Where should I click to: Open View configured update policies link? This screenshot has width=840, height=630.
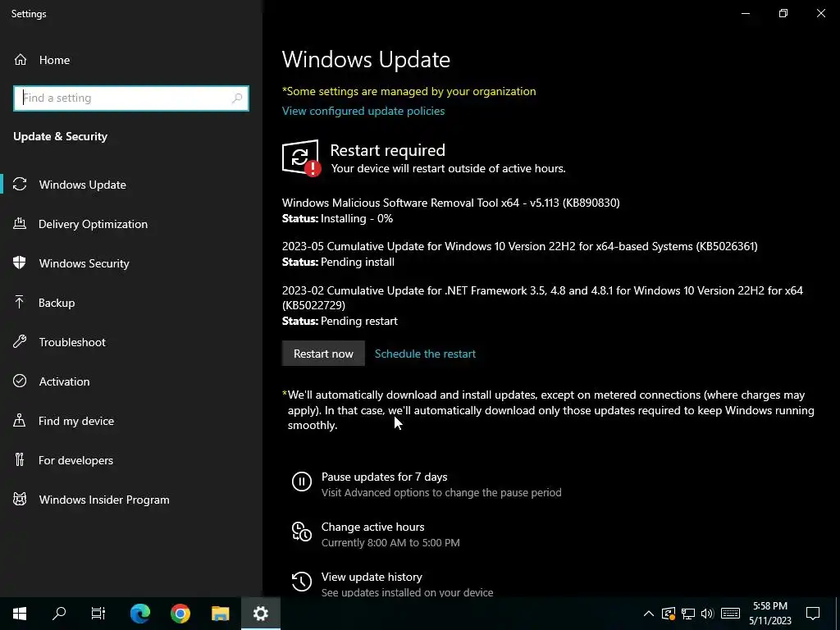(363, 111)
